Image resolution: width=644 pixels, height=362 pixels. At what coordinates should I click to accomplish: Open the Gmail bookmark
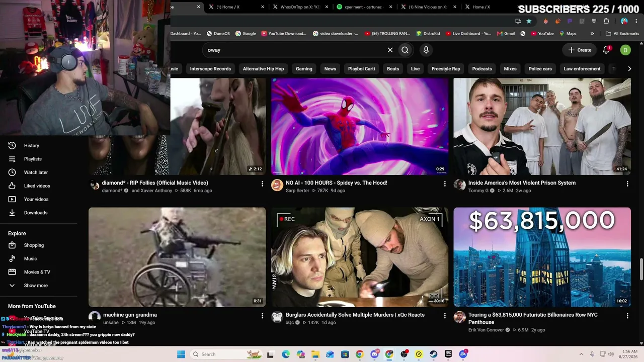click(506, 34)
